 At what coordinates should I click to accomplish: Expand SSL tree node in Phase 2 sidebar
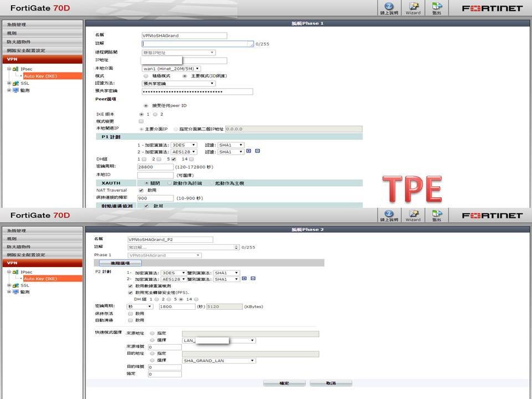9,285
